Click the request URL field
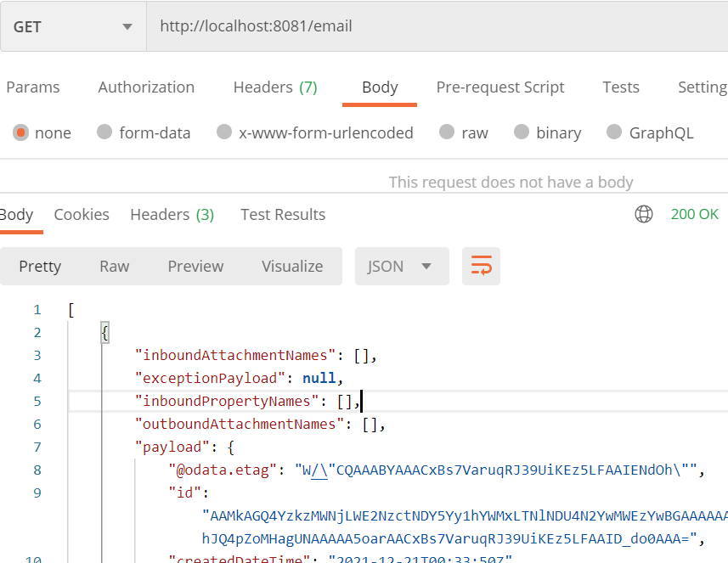The image size is (728, 563). click(x=425, y=26)
